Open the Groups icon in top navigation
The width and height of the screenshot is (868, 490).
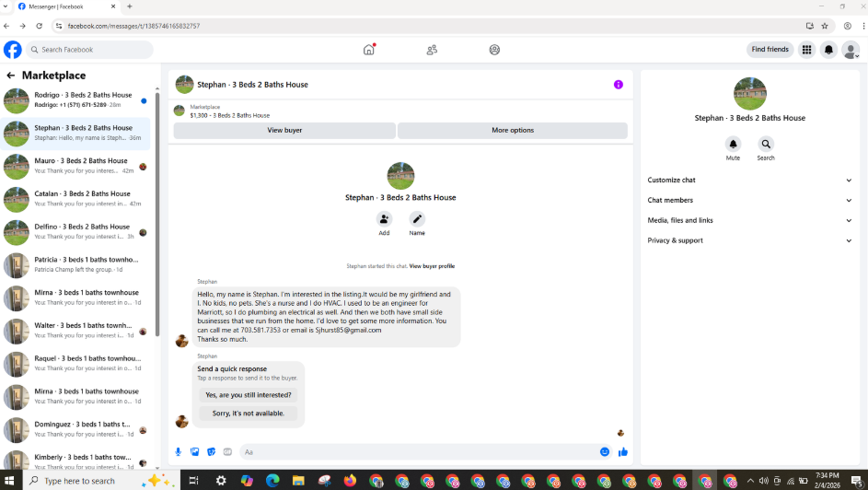(494, 50)
